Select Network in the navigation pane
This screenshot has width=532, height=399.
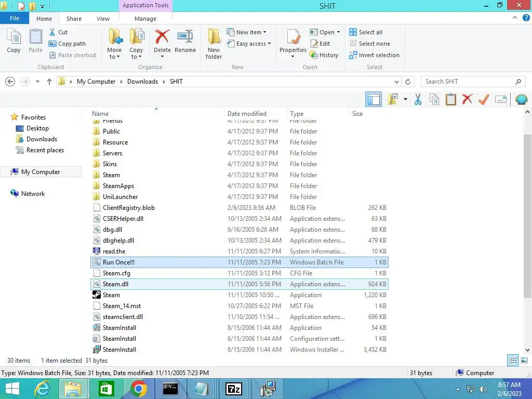point(33,194)
